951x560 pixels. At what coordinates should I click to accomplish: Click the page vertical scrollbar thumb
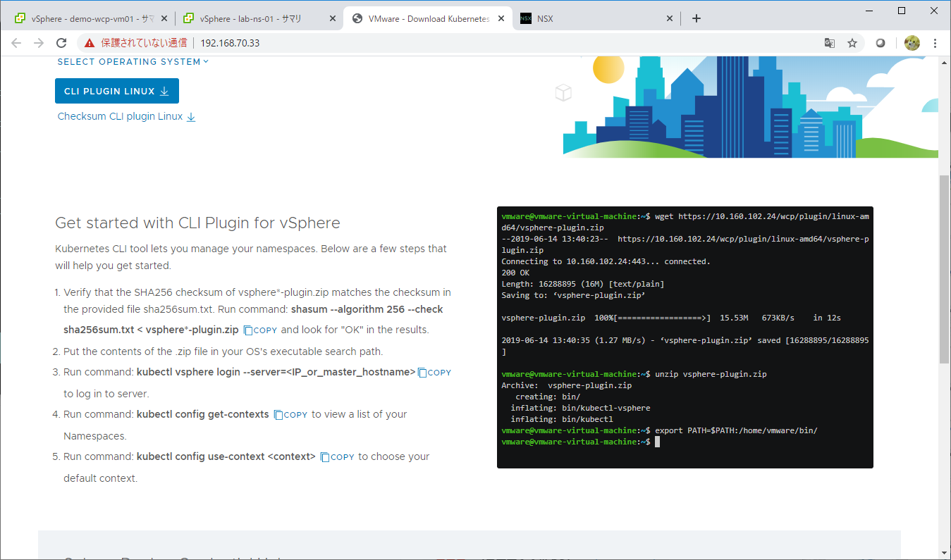coord(945,269)
